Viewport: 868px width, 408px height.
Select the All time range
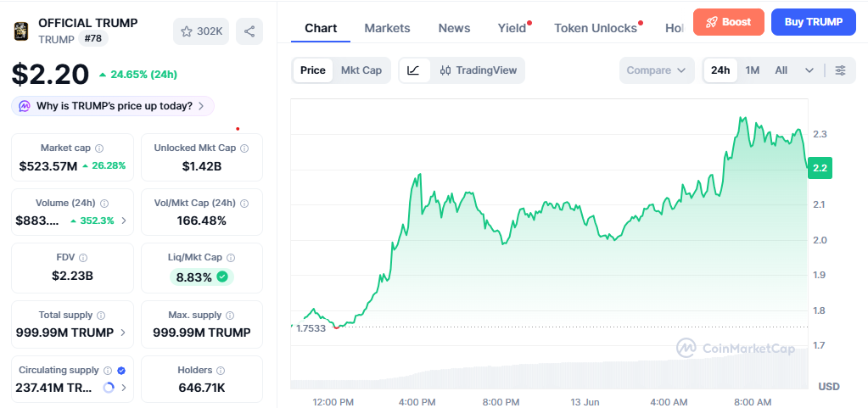(781, 70)
